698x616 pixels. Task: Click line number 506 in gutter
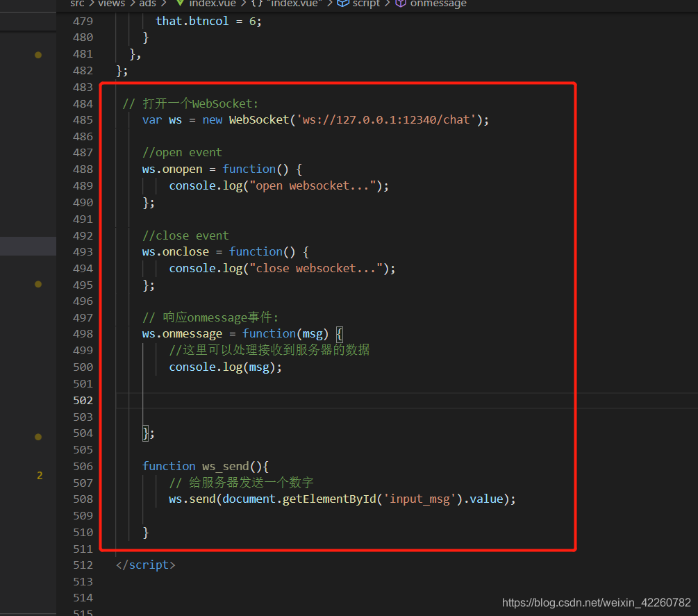83,467
